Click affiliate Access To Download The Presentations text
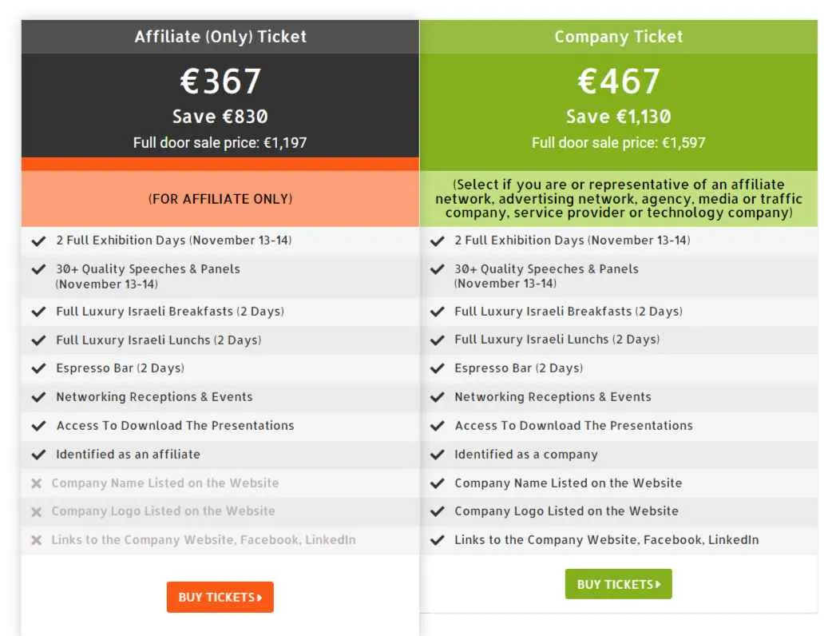 (x=175, y=426)
